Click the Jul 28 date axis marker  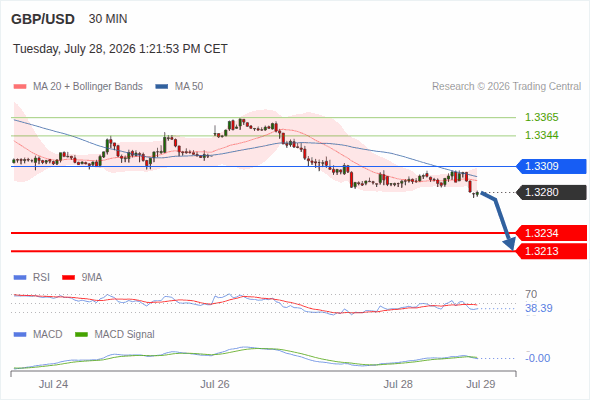tap(398, 384)
